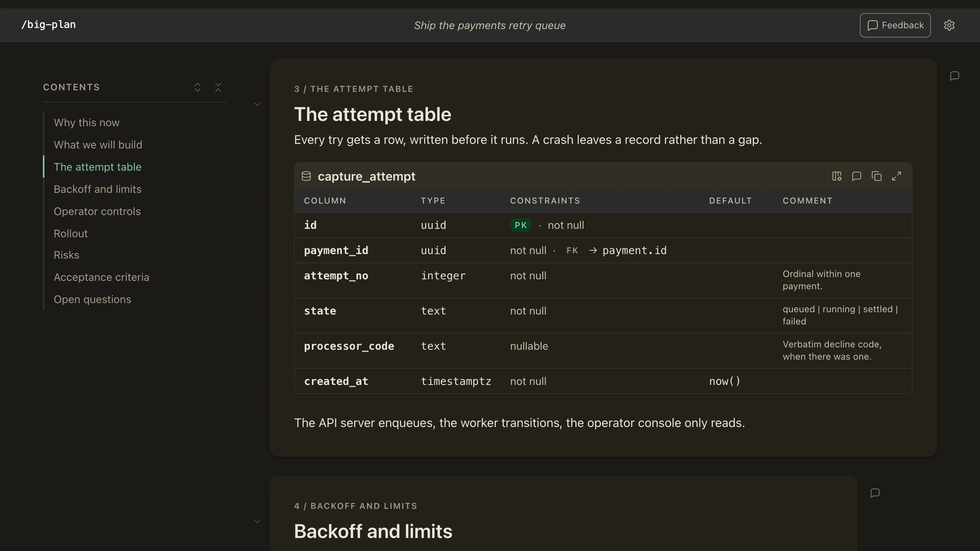Open Operator controls section
Viewport: 980px width, 551px height.
click(x=97, y=211)
